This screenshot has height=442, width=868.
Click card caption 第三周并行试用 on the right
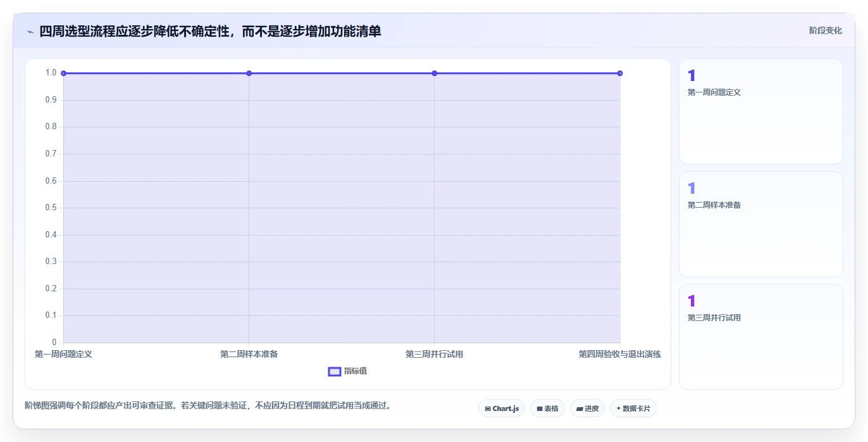(x=714, y=318)
